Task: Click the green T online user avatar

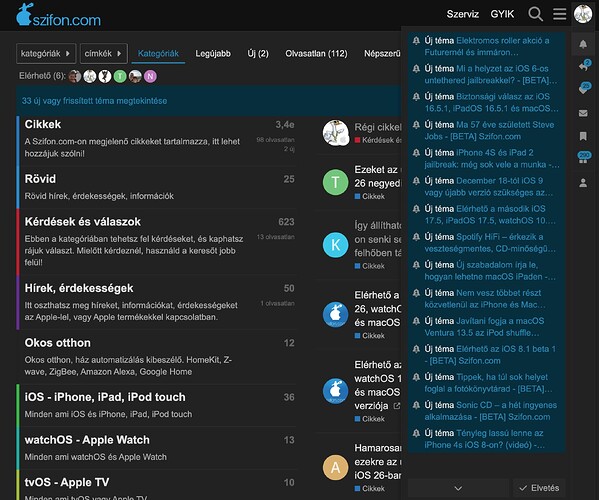Action: (x=120, y=76)
